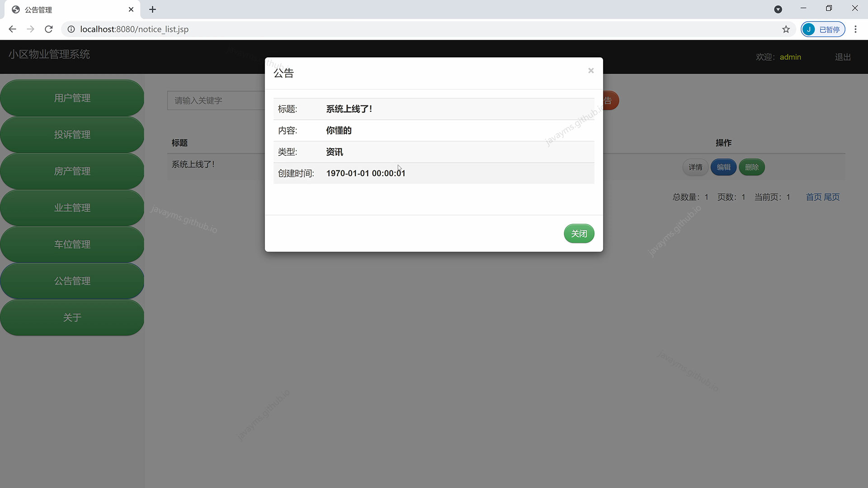This screenshot has width=868, height=488.
Task: Click 退出 to log out
Action: point(843,56)
